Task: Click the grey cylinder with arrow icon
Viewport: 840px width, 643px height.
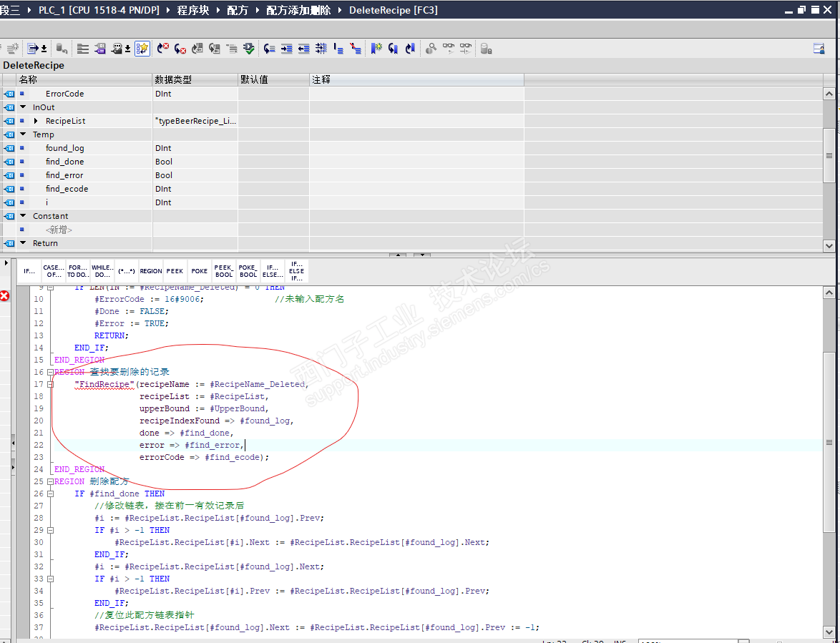Action: click(x=62, y=49)
